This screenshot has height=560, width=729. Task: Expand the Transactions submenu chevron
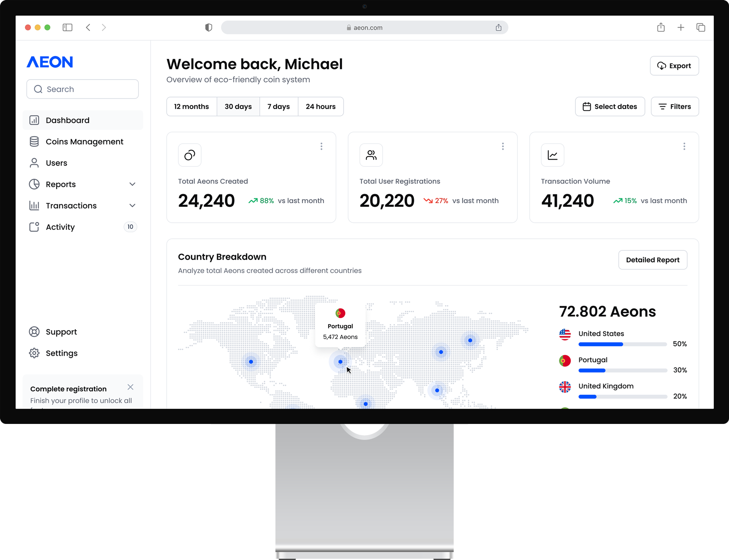[133, 206]
